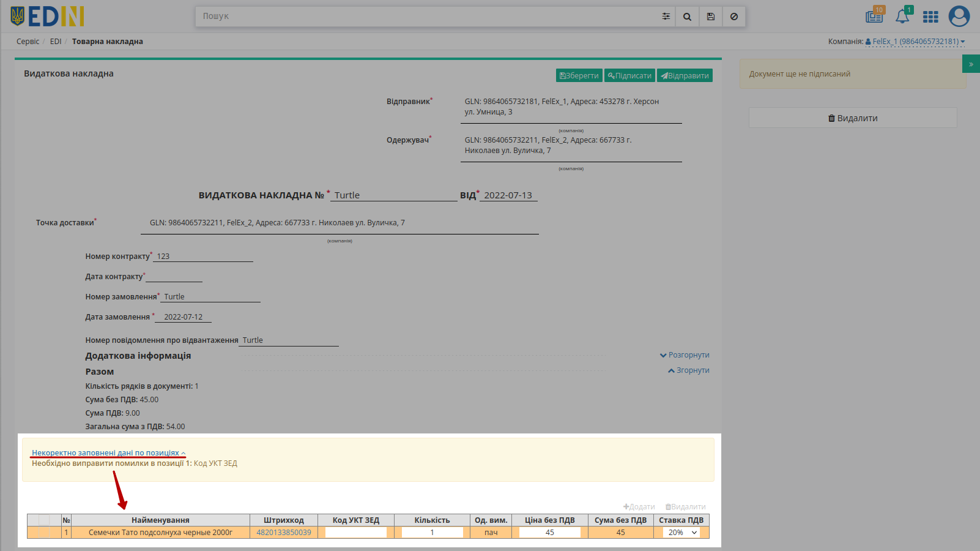Save the search with floppy icon
Image resolution: width=980 pixels, height=551 pixels.
point(710,17)
